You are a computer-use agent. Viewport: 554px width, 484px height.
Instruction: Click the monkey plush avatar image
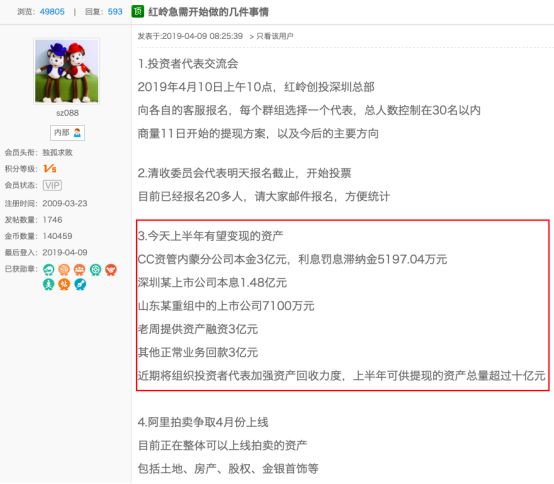tap(66, 71)
